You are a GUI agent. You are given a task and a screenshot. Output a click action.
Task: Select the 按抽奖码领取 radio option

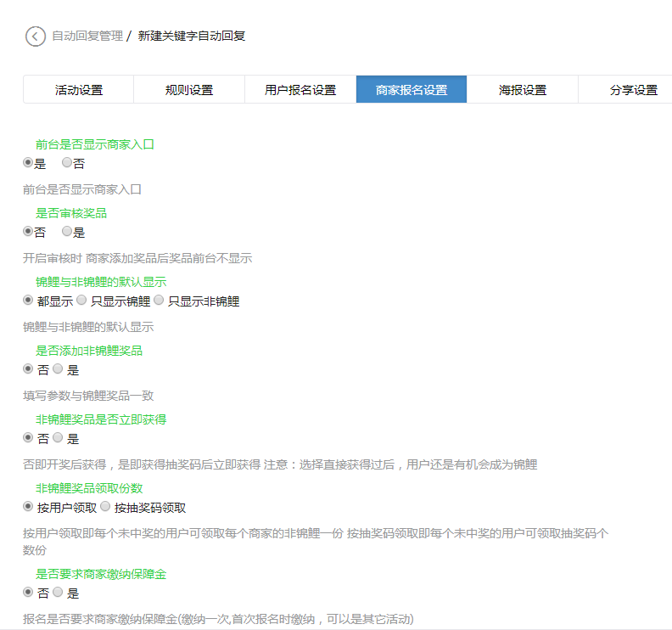click(105, 507)
